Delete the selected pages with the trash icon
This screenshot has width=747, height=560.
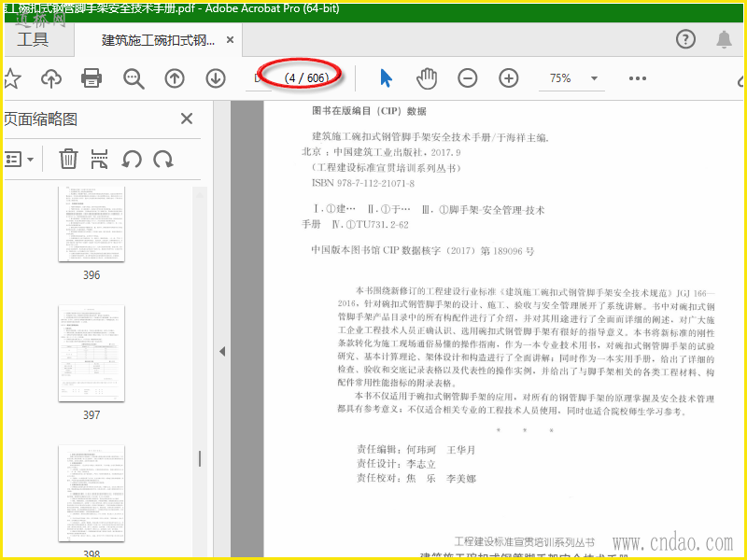coord(68,159)
